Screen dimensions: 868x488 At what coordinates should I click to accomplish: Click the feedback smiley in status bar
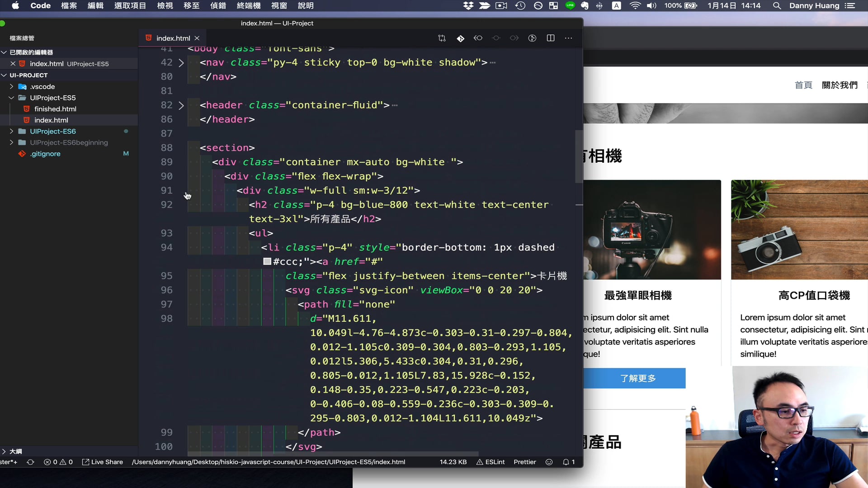[549, 462]
